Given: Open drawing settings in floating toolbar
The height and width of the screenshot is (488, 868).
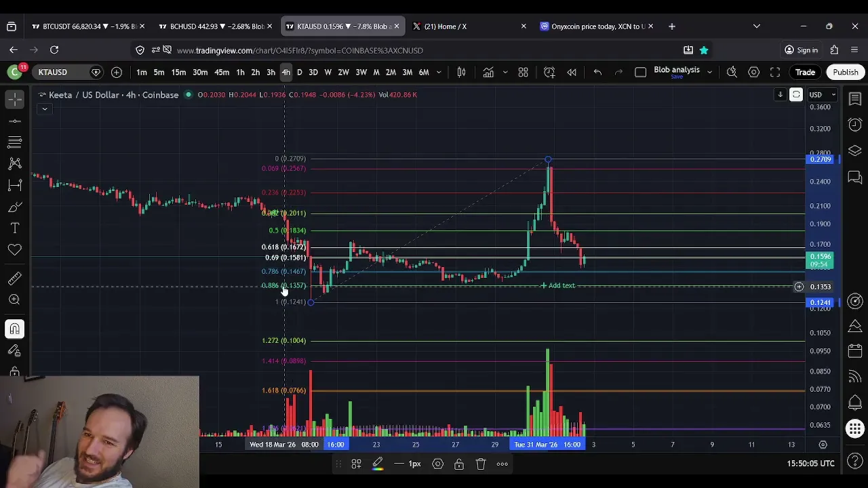Looking at the screenshot, I should pyautogui.click(x=437, y=464).
